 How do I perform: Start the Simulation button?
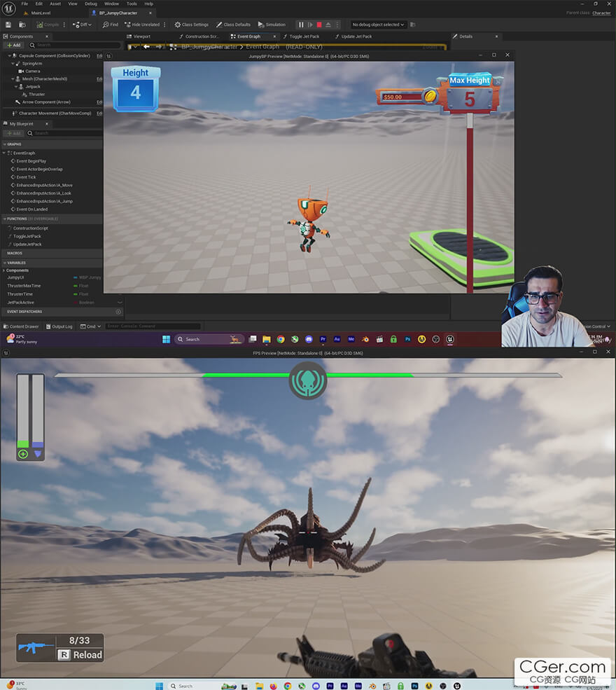[x=272, y=25]
